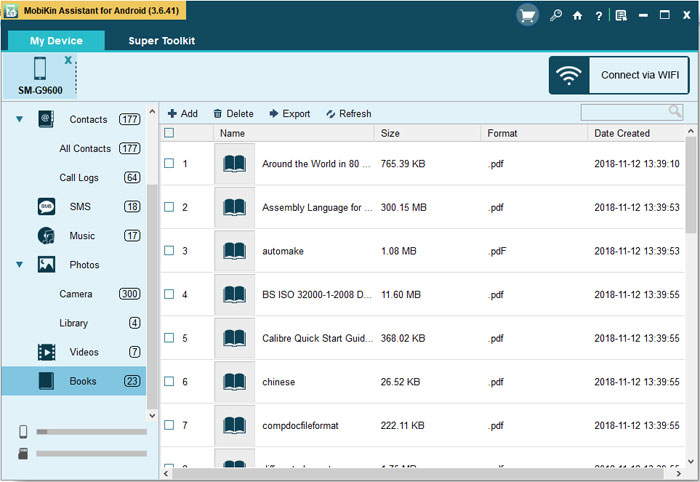The width and height of the screenshot is (700, 482).
Task: Click book icon of BS ISO 32000 row
Action: [234, 294]
